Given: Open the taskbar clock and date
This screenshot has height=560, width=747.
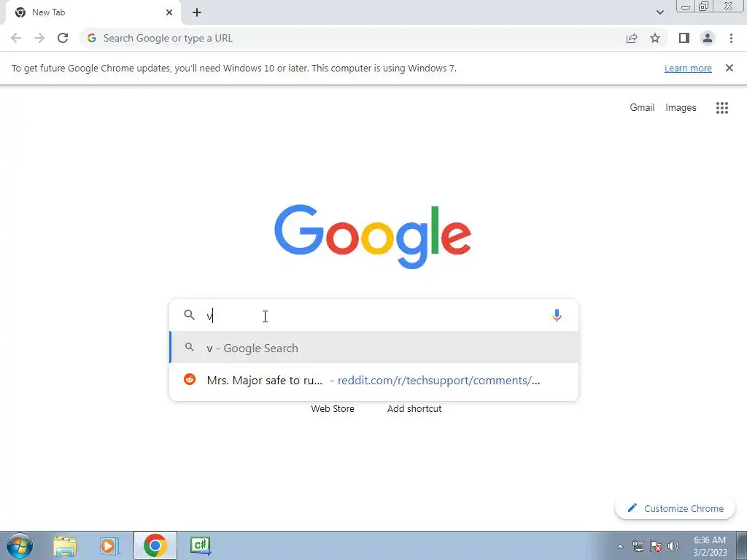Looking at the screenshot, I should [710, 546].
